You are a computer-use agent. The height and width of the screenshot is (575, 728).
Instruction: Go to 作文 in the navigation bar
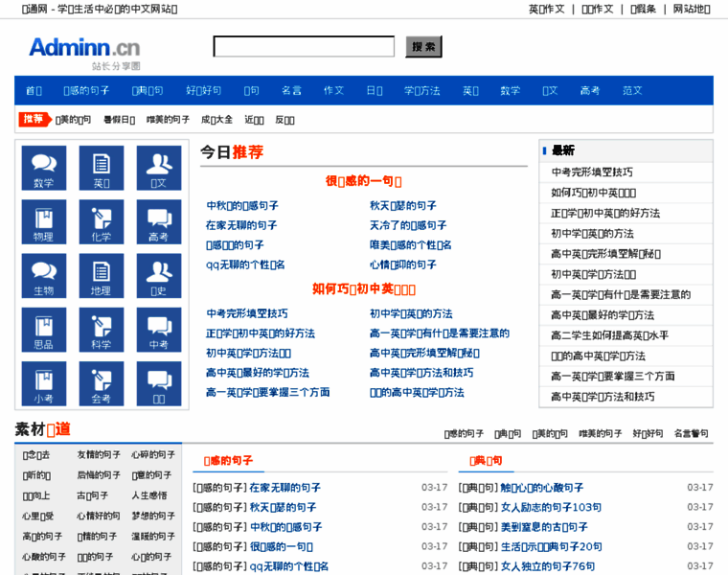tap(333, 91)
